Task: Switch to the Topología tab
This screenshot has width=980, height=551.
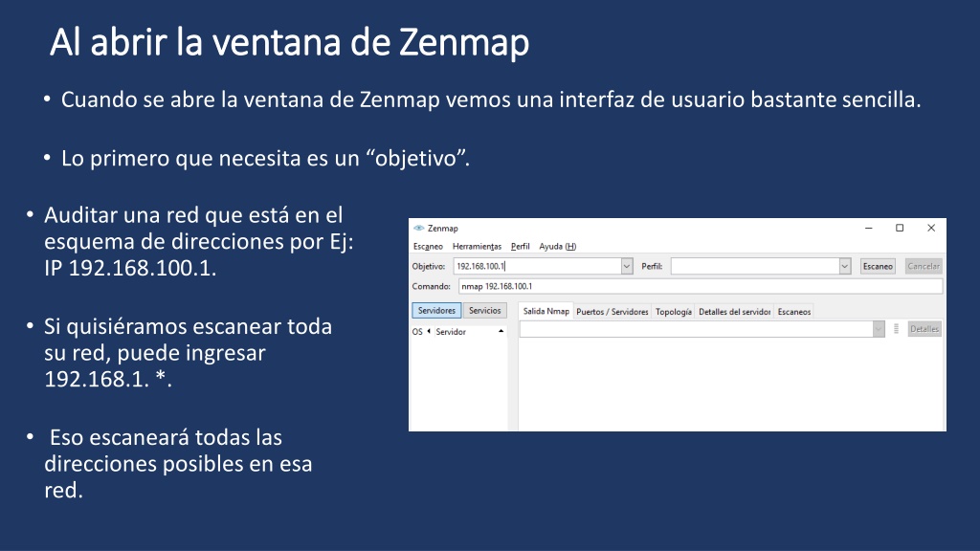Action: pyautogui.click(x=673, y=312)
